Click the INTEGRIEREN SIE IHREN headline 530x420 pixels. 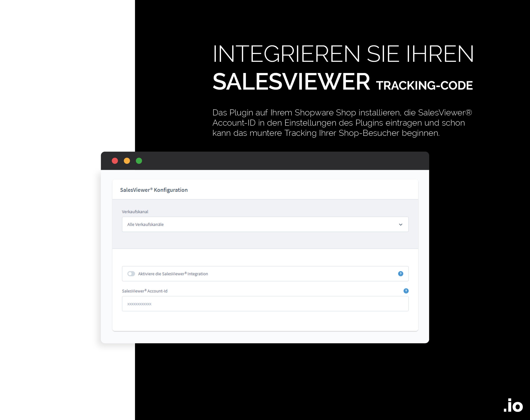pos(343,54)
